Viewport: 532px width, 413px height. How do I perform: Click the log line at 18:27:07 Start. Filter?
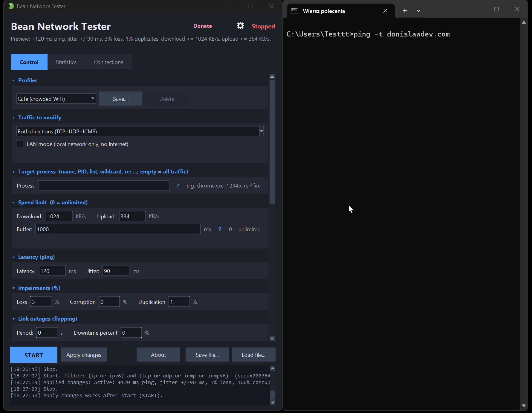(x=140, y=376)
